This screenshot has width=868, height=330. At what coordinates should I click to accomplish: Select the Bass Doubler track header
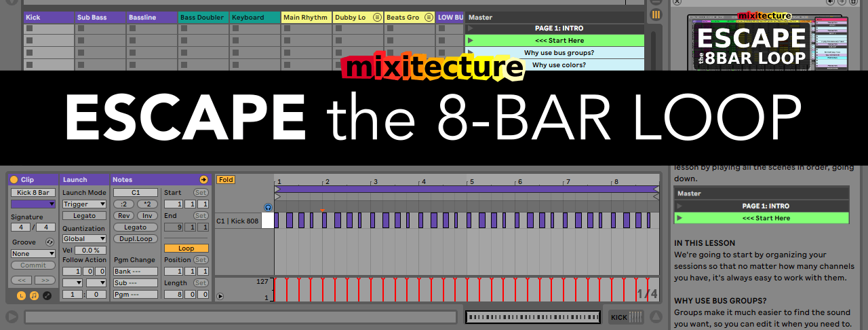coord(203,17)
